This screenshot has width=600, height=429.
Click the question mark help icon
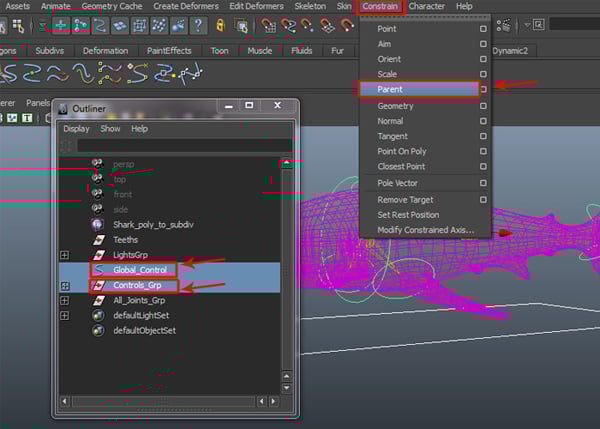199,25
